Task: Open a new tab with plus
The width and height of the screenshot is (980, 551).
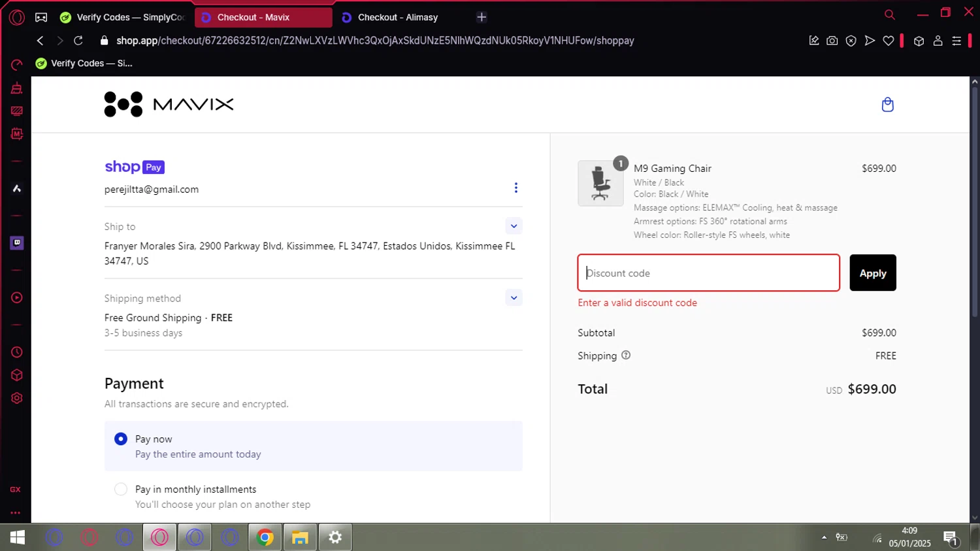Action: 482,18
